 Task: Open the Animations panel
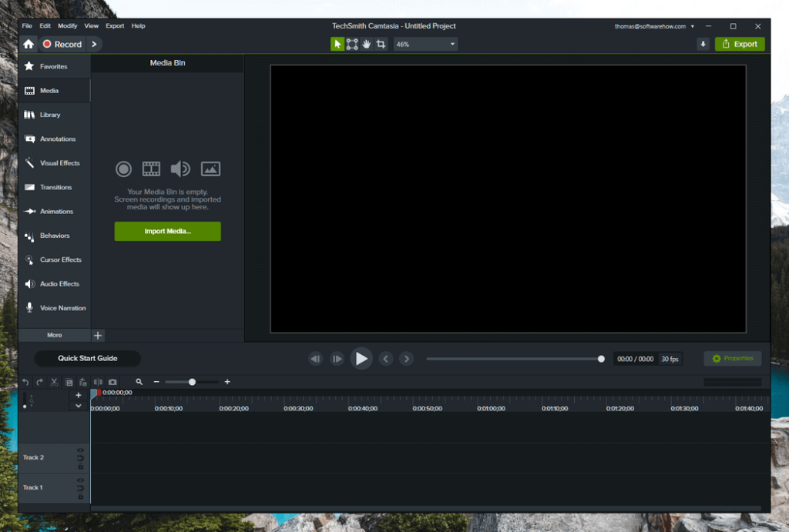point(55,211)
